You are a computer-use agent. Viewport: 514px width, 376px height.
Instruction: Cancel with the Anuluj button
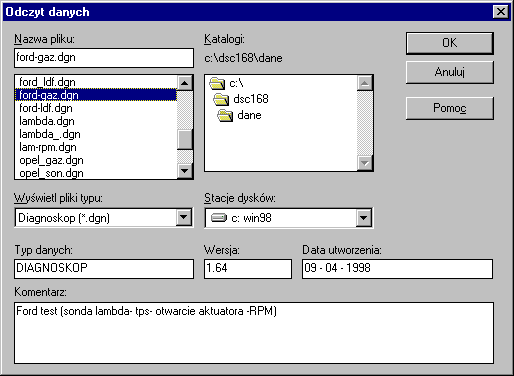(x=450, y=72)
